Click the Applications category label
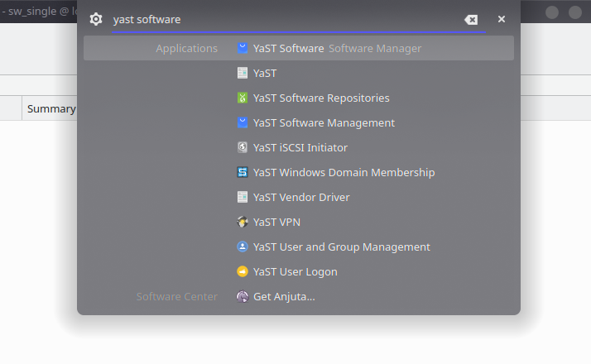 186,48
